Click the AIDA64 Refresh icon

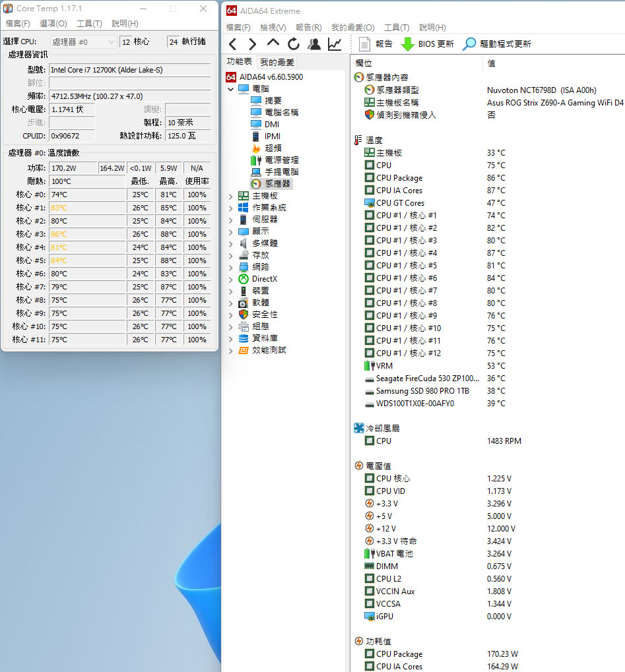click(294, 44)
